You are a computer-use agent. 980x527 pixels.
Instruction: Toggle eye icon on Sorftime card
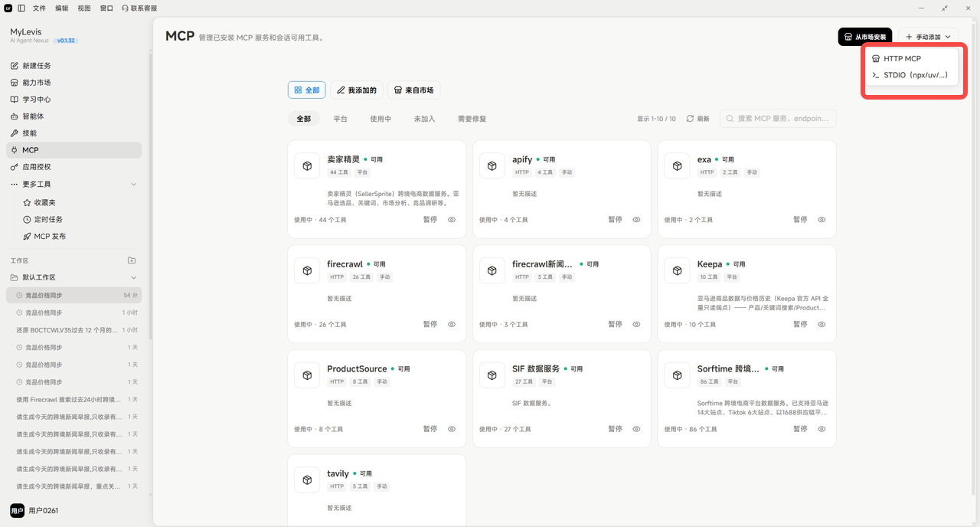pos(822,430)
